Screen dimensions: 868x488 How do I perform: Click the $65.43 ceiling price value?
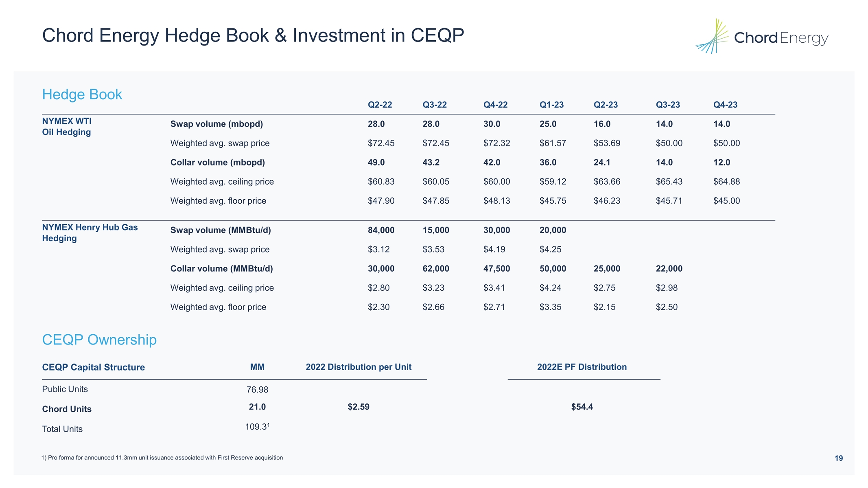[x=669, y=182]
